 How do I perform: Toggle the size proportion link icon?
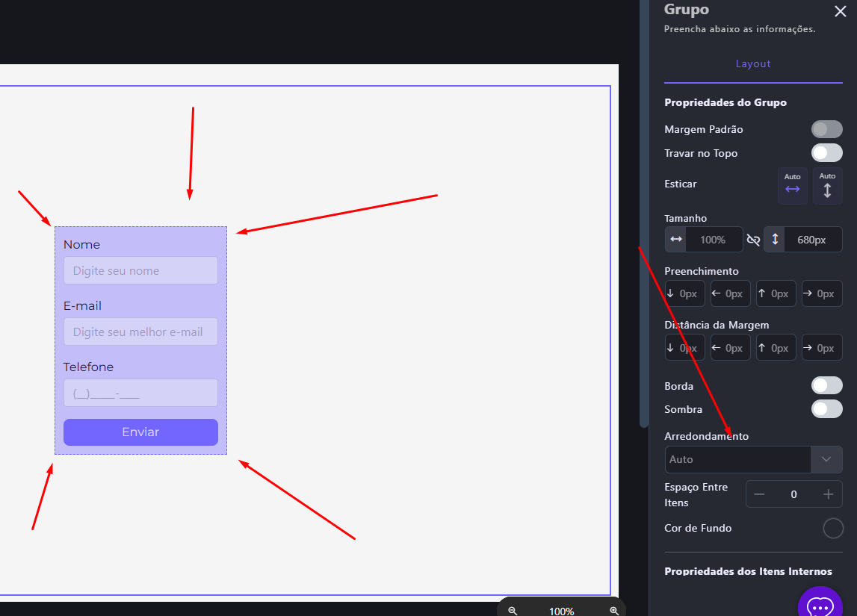[x=753, y=240]
